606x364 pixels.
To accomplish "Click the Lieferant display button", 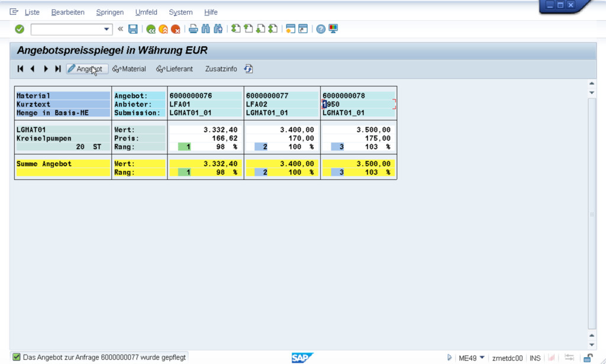I will [175, 69].
